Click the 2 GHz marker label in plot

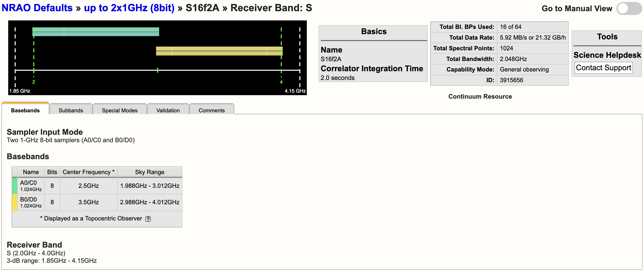34,82
